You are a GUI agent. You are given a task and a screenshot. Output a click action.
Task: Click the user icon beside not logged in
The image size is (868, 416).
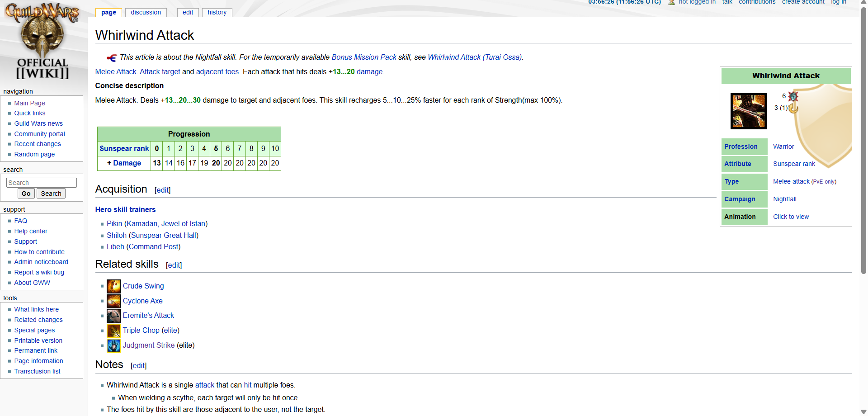(671, 2)
